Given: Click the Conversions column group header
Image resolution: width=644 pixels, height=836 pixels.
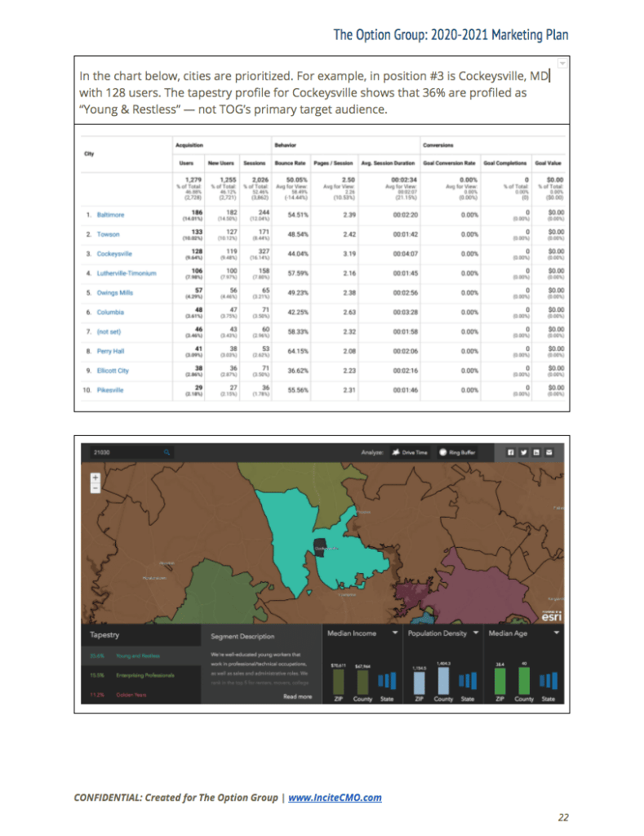Looking at the screenshot, I should (x=438, y=145).
